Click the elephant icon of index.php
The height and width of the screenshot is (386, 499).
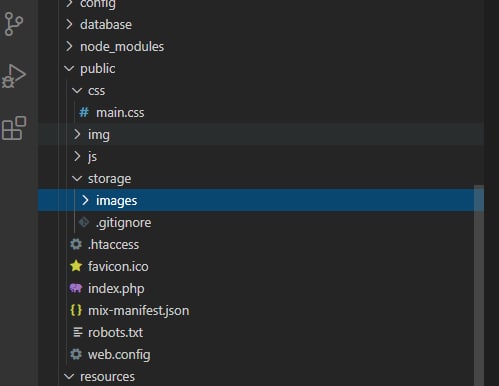[x=76, y=288]
